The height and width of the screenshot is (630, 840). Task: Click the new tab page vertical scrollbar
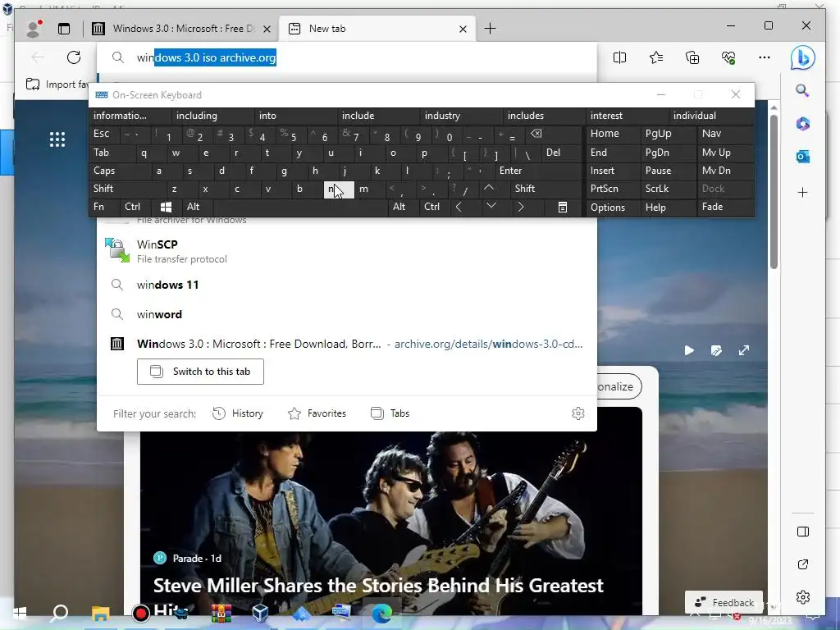tap(774, 193)
